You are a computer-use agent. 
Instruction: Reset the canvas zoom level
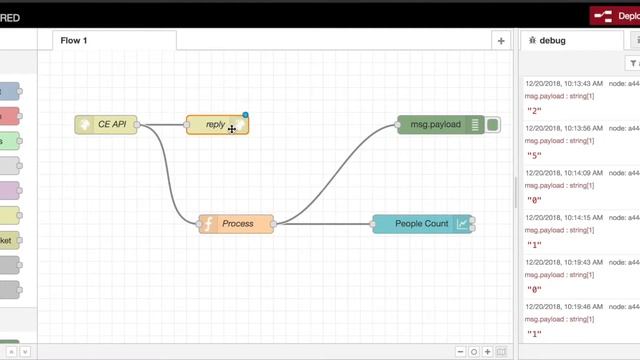click(474, 351)
